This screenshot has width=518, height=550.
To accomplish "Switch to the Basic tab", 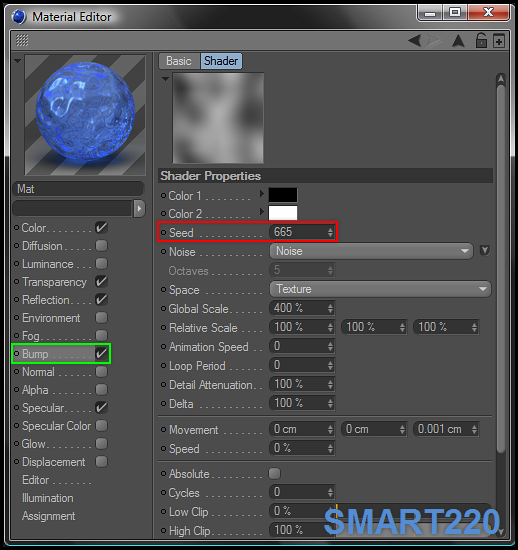I will 179,61.
